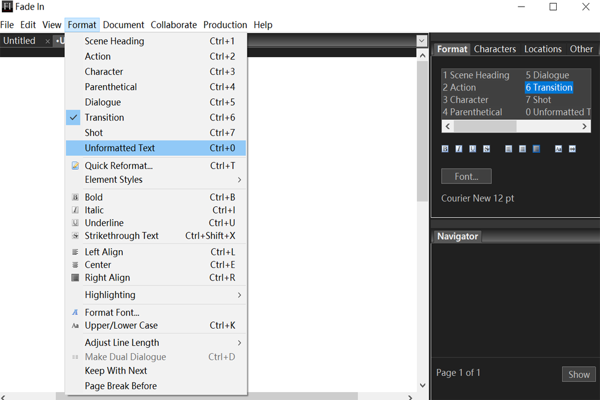Click Center icon in Format panel
This screenshot has height=400, width=600.
click(x=522, y=149)
